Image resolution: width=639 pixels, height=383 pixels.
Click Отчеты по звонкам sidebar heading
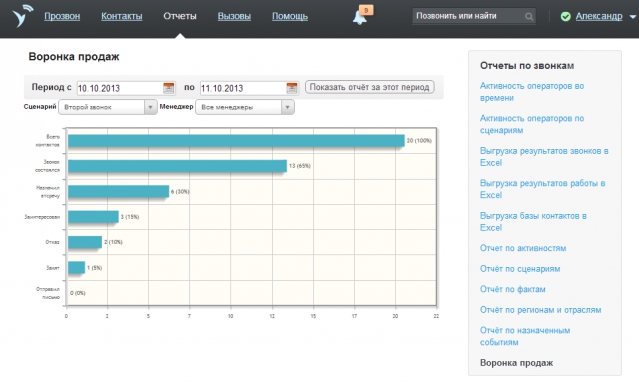[527, 66]
